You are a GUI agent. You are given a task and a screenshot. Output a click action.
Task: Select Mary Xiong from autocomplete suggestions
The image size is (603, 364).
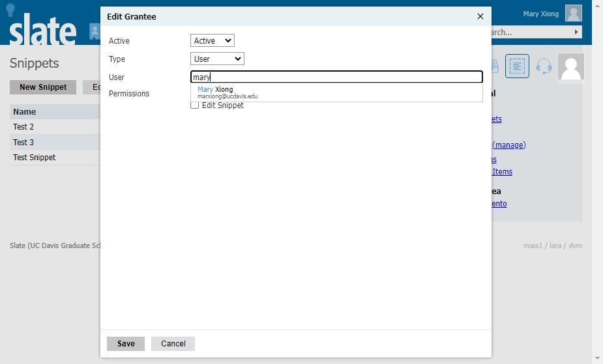click(336, 92)
